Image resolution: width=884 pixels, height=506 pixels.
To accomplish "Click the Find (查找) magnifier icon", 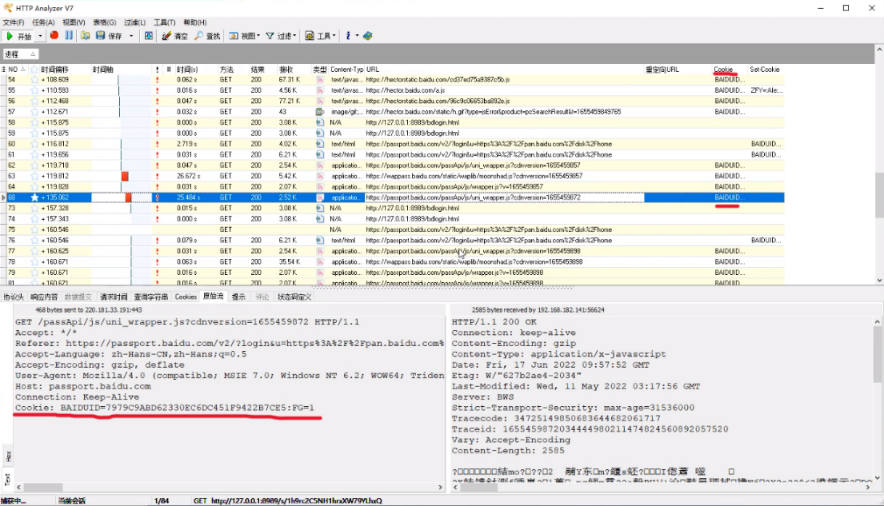I will click(x=198, y=35).
